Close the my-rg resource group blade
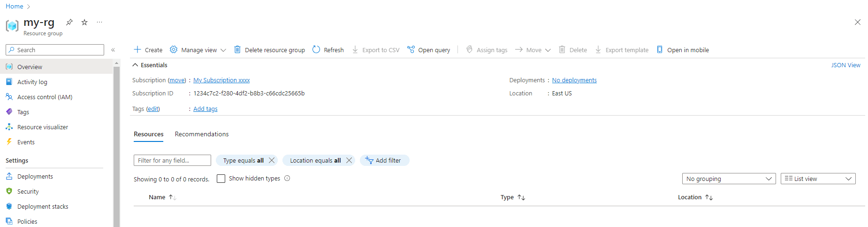The width and height of the screenshot is (868, 227). 858,22
